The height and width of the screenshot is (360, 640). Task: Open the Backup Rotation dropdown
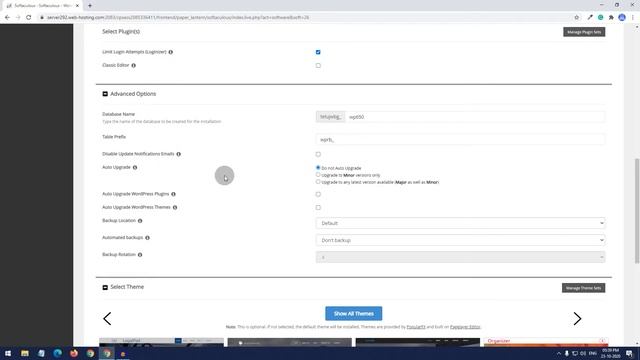coord(460,257)
